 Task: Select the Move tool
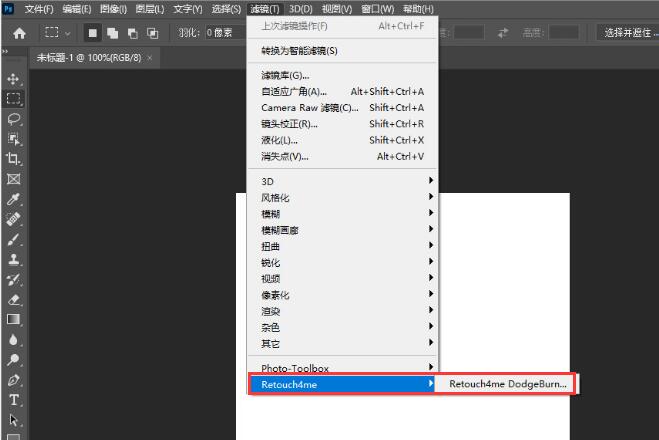[13, 79]
